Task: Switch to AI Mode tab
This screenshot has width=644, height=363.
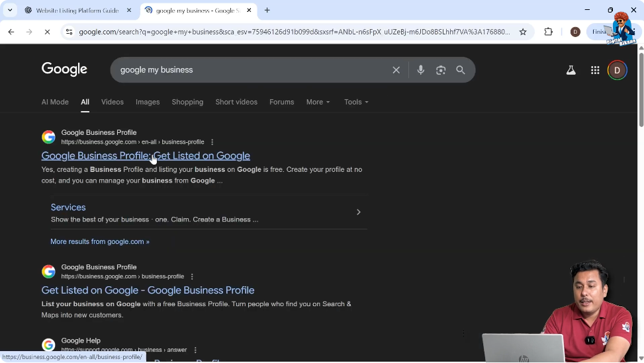Action: click(x=55, y=102)
